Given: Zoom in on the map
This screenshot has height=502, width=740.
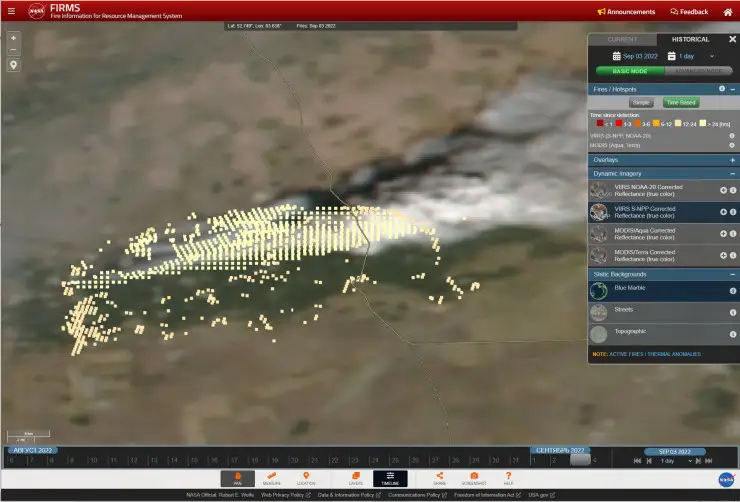Looking at the screenshot, I should pos(13,37).
